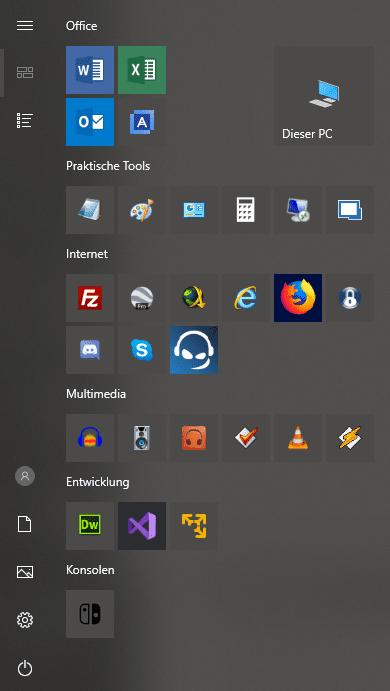Viewport: 390px width, 691px height.
Task: Open the yellow arrows tile in Entwicklung
Action: click(194, 526)
